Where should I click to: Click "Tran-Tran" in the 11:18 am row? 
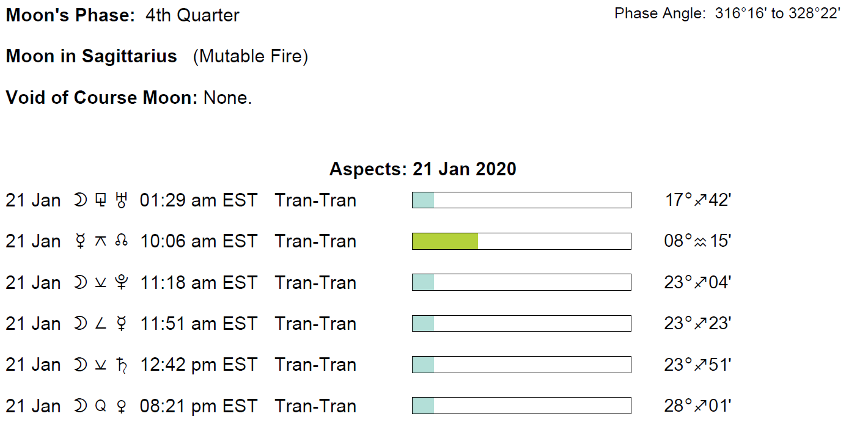tap(315, 283)
